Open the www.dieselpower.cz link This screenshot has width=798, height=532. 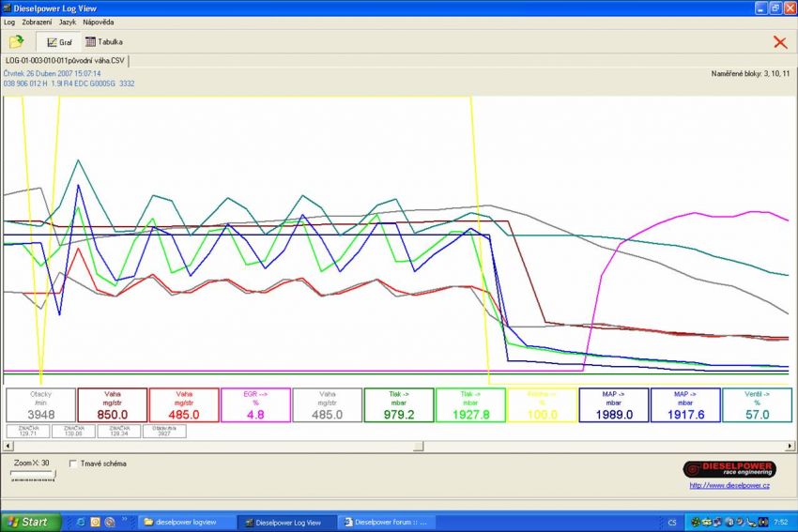click(x=729, y=485)
